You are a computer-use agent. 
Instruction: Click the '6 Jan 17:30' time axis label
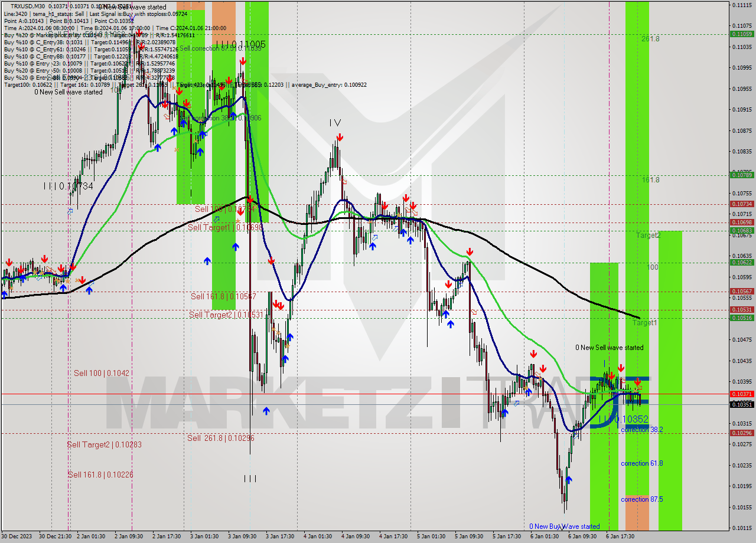click(x=620, y=536)
